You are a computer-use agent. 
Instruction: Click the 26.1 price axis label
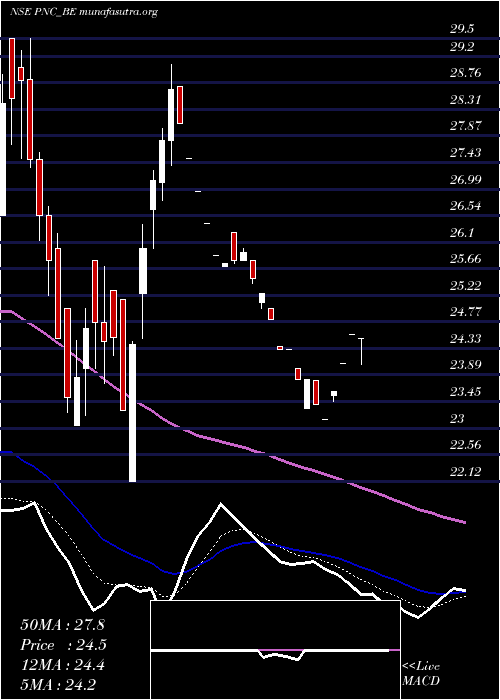pos(462,233)
